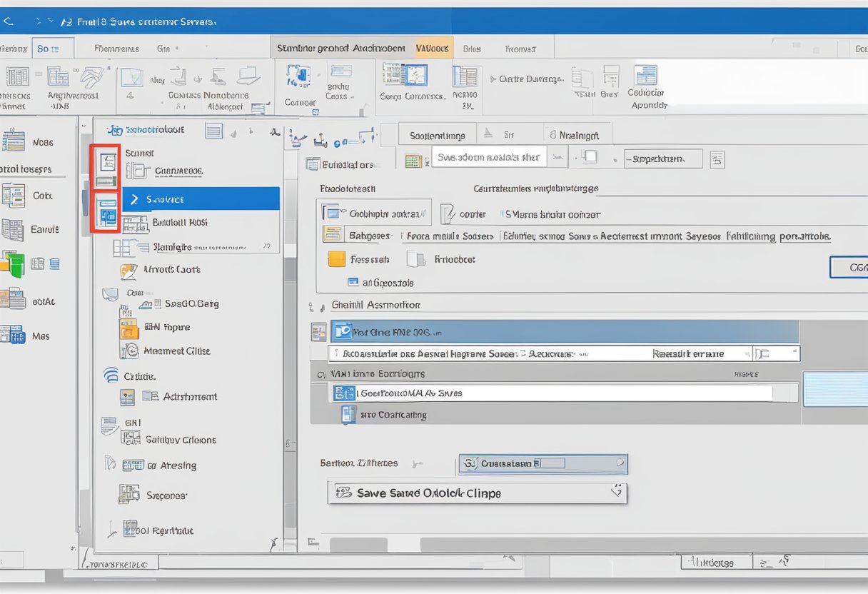Select the highlighted blue list row

tap(564, 332)
